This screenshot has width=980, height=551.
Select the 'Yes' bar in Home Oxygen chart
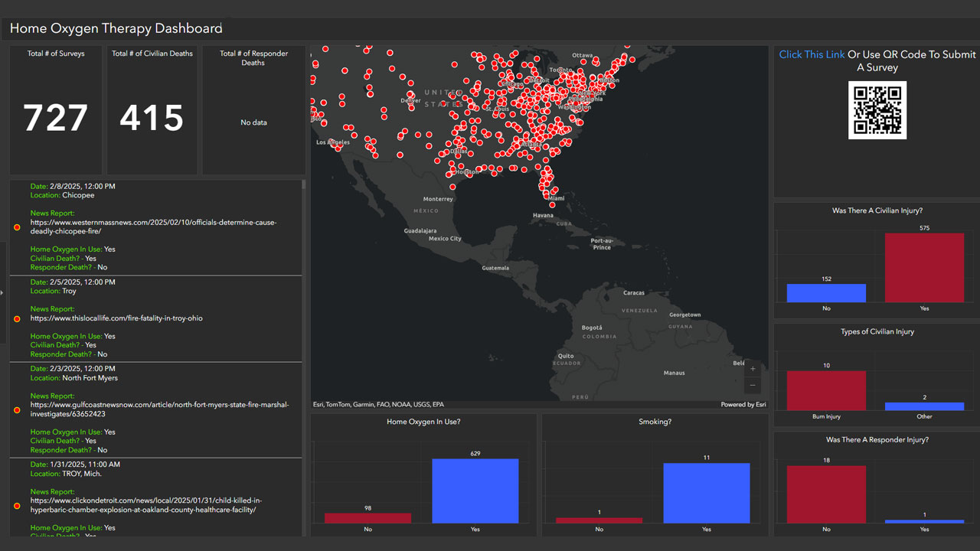(x=475, y=491)
